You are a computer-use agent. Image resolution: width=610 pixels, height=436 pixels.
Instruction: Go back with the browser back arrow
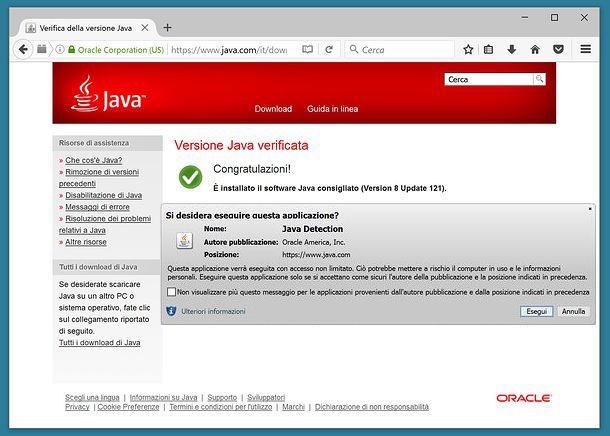coord(23,49)
